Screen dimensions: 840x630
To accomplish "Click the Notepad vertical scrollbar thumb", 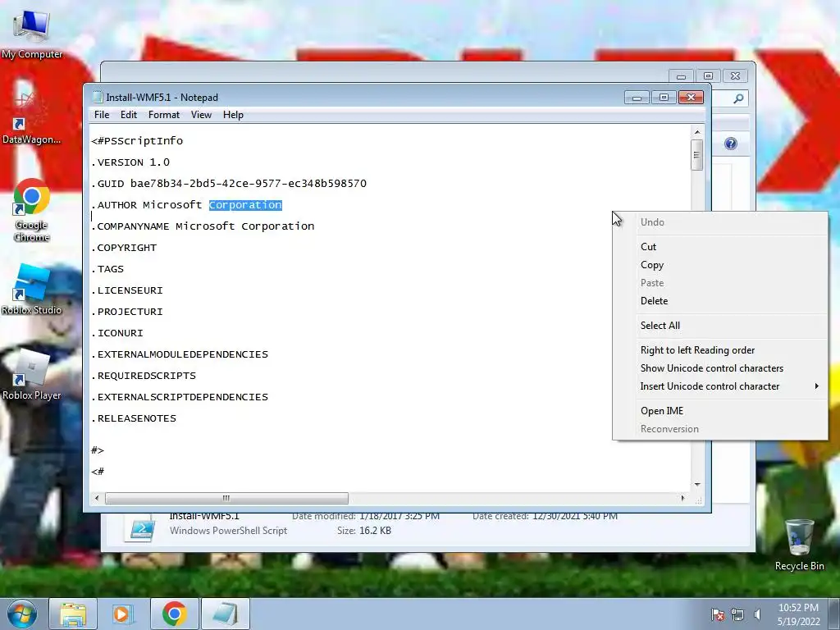I will click(697, 155).
